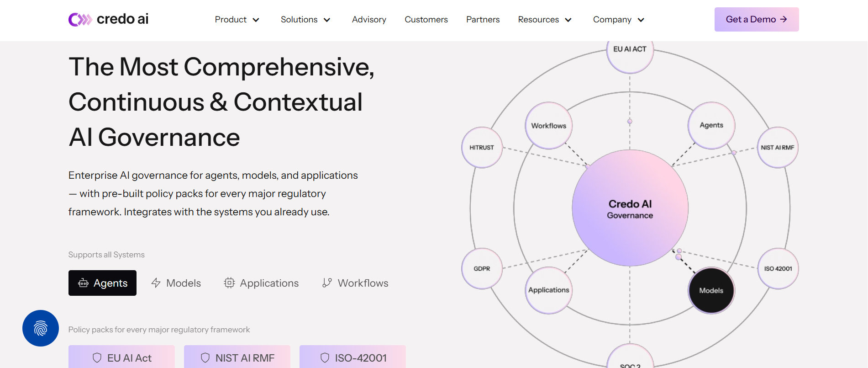Click the dark Models diagram node

click(711, 290)
